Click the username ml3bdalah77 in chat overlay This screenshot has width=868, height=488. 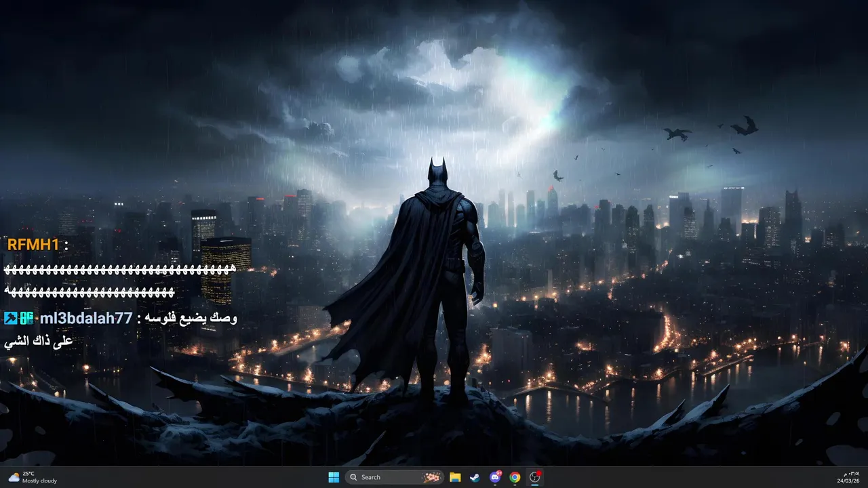click(x=86, y=318)
